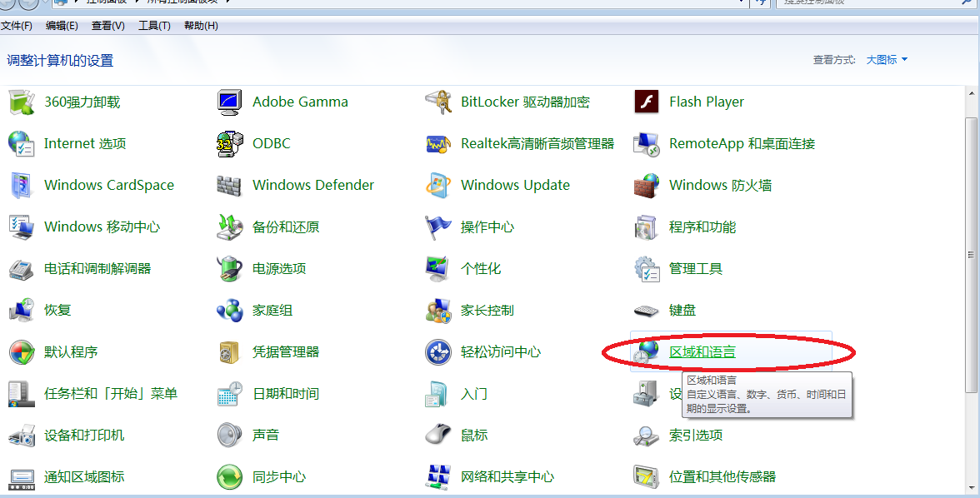Open the 位置和其他传感器 icon
Viewport: 980px width, 498px height.
point(647,477)
